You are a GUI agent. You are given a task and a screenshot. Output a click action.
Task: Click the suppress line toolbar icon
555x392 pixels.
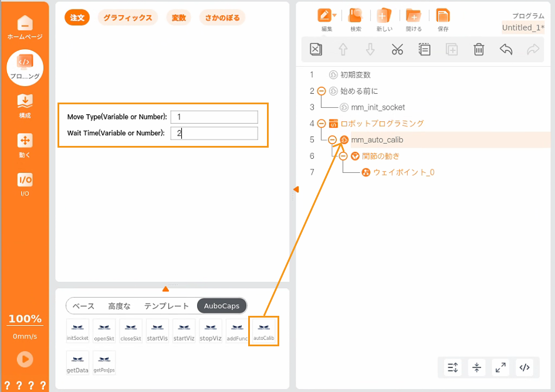click(x=316, y=49)
